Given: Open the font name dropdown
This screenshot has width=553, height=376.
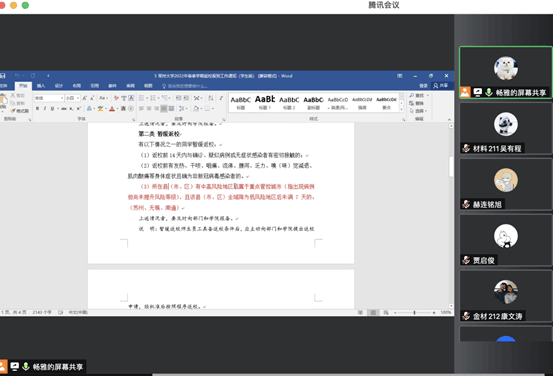Looking at the screenshot, I should pos(49,98).
